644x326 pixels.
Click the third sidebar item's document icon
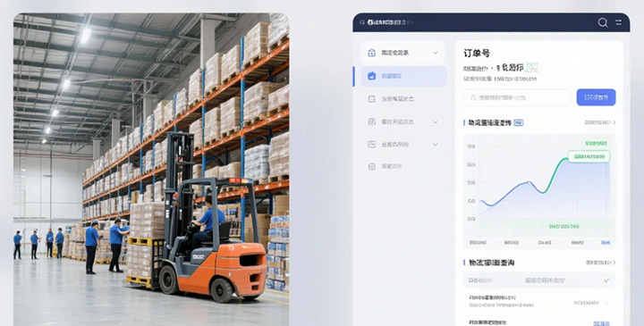pyautogui.click(x=372, y=99)
